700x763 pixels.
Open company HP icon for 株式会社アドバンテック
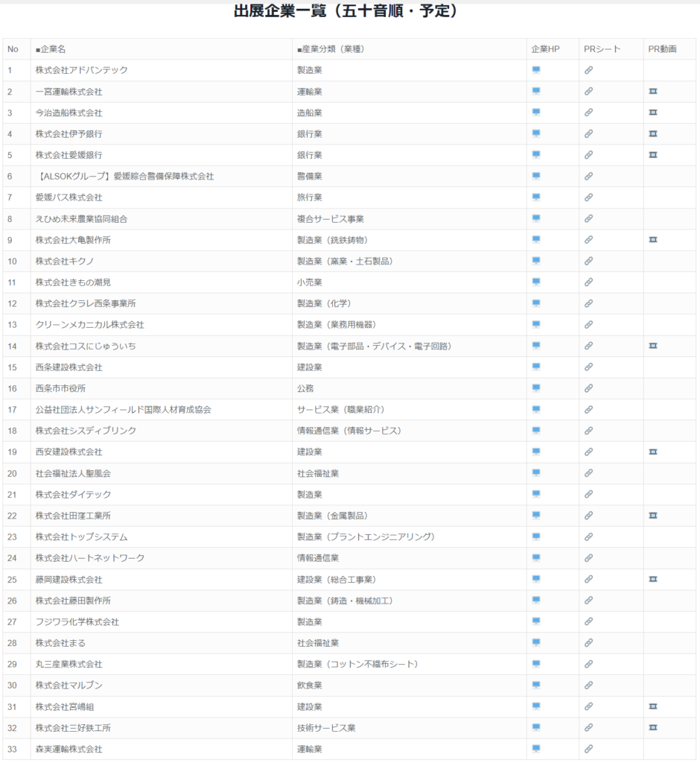(x=536, y=70)
